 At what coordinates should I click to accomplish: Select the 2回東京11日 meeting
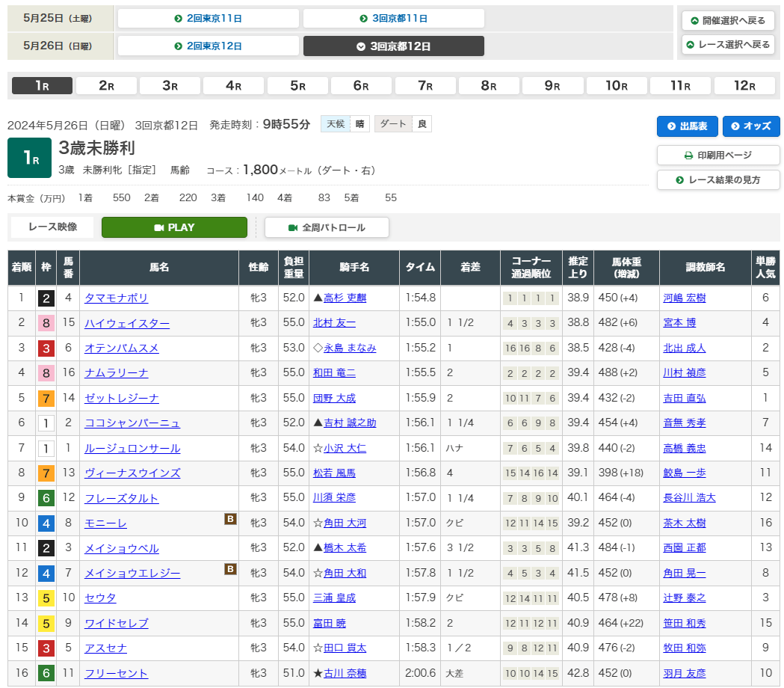click(x=208, y=19)
